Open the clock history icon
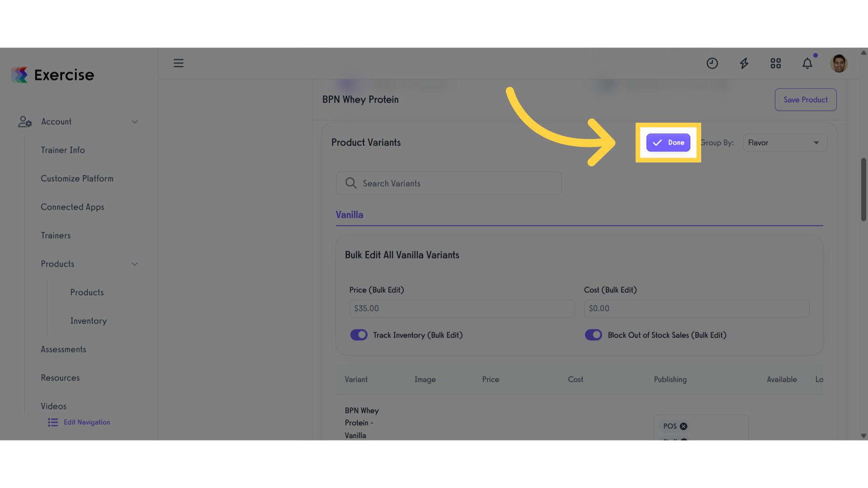 712,63
